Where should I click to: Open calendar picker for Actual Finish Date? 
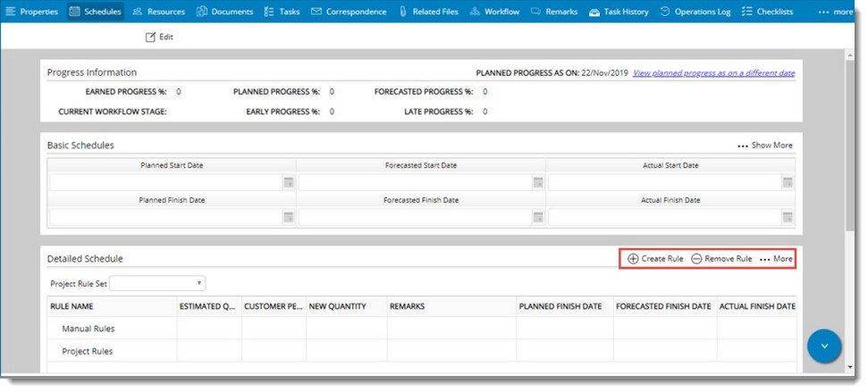point(787,217)
